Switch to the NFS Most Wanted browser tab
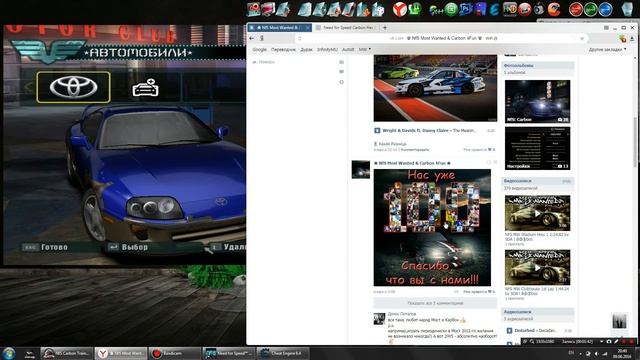Viewport: 640px width, 360px height. pos(280,27)
